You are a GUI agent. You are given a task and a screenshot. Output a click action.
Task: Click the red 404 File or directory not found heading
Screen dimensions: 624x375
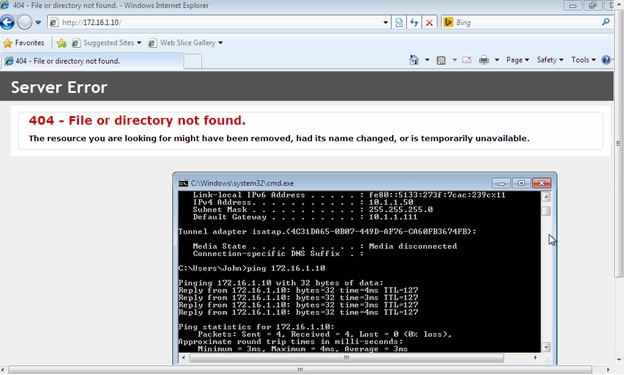click(x=137, y=120)
